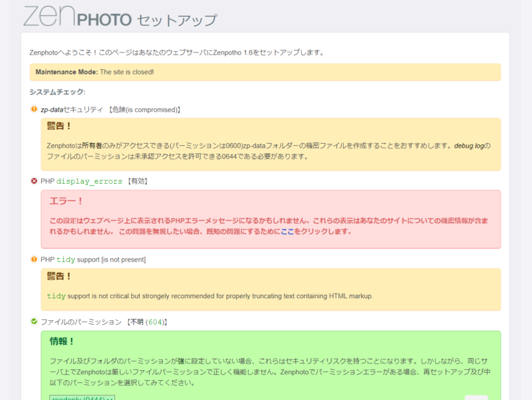
Task: Click the orange warning icon beside zp-data security
Action: [x=34, y=109]
